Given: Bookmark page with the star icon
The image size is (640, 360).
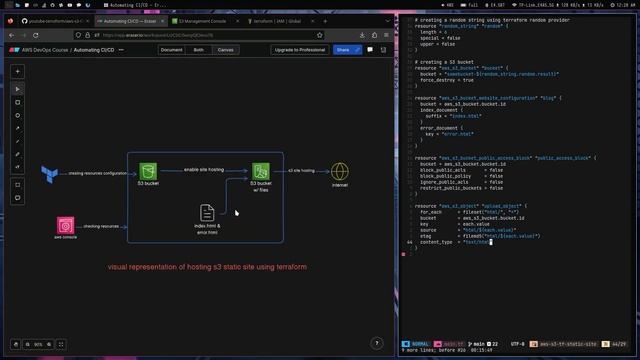Looking at the screenshot, I should 320,35.
